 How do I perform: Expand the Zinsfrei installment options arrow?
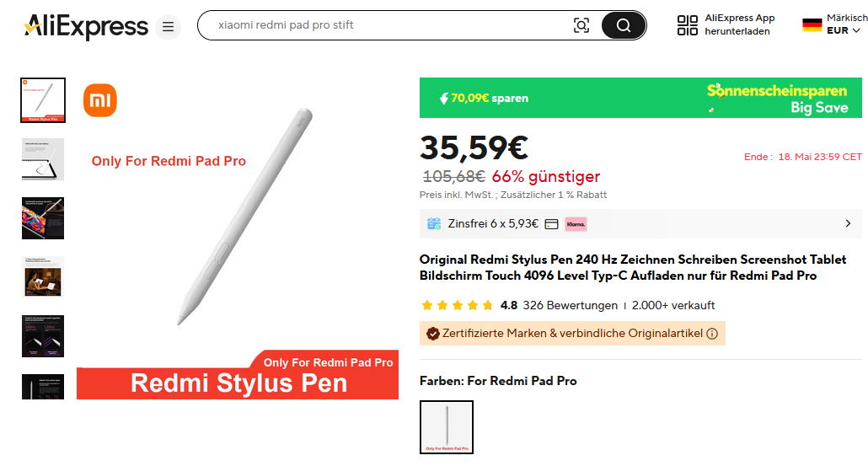(848, 224)
